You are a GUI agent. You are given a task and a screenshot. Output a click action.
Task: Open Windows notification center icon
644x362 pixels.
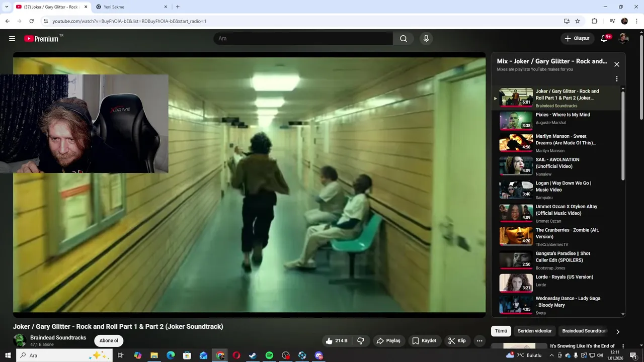tap(633, 355)
